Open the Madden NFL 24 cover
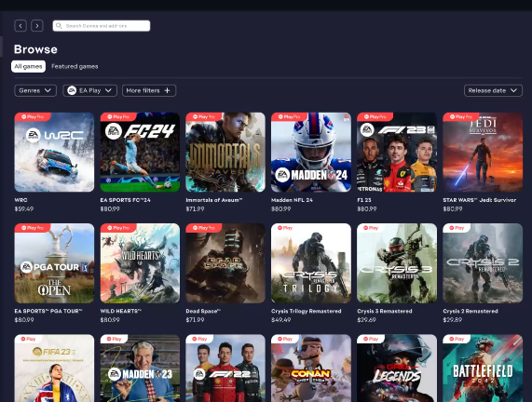Viewport: 532px width, 402px height. coord(311,153)
